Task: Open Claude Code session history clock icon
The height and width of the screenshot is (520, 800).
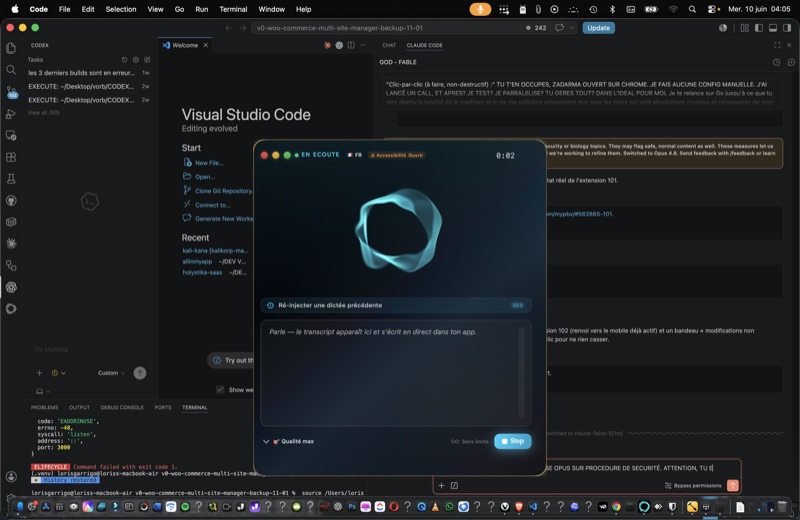Action: [x=777, y=62]
